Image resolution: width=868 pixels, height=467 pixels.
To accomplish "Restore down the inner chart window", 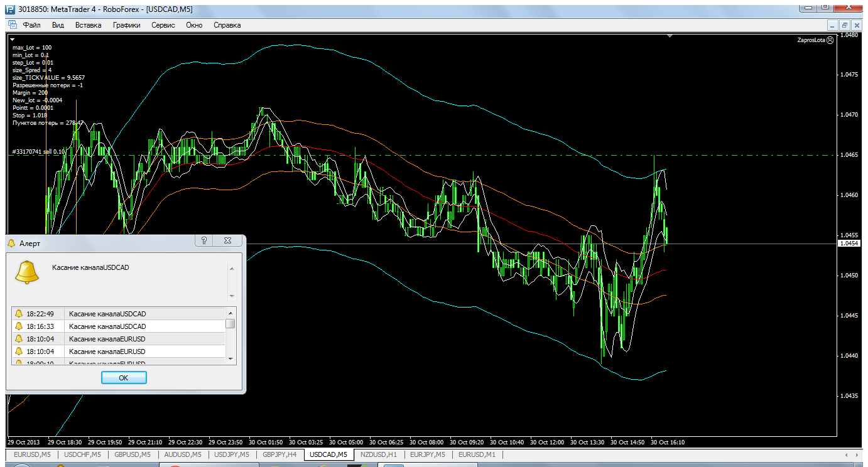I will pos(845,25).
